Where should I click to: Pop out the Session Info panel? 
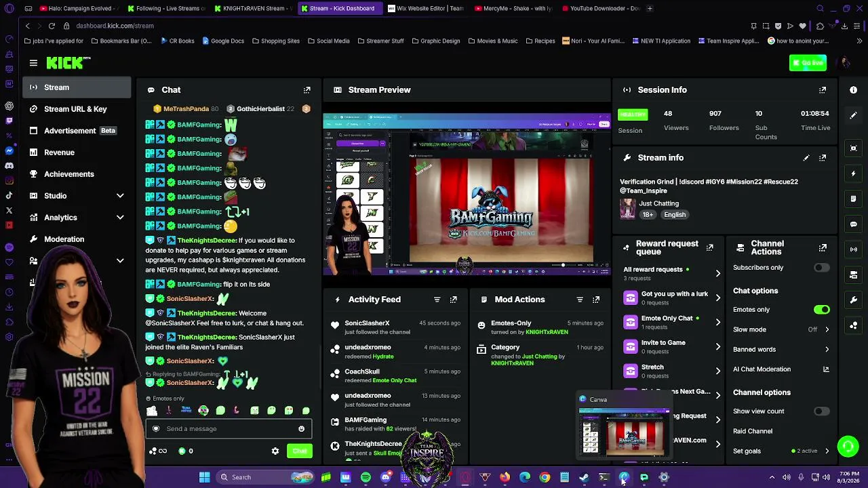pyautogui.click(x=823, y=89)
